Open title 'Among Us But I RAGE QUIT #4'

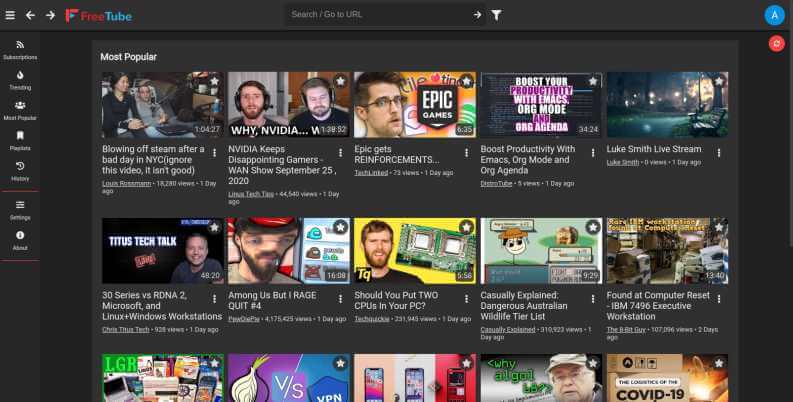[272, 300]
